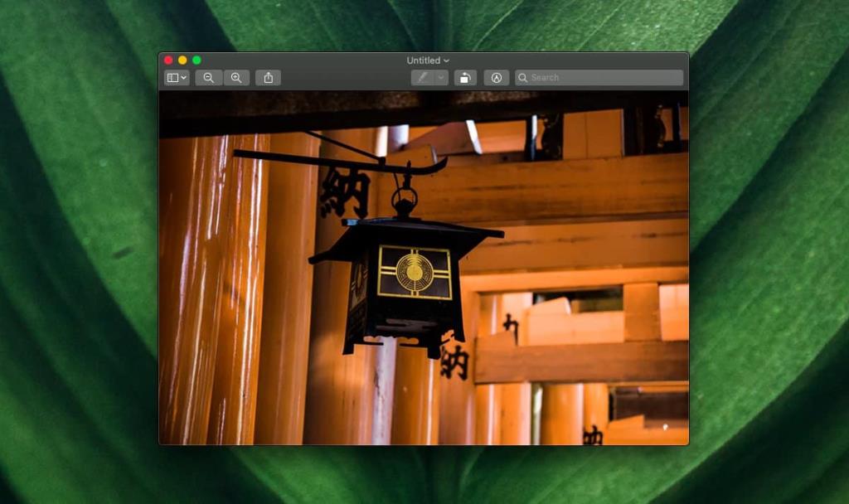Select the Highlight pencil tool
Screen dimensions: 849x504
(x=423, y=77)
